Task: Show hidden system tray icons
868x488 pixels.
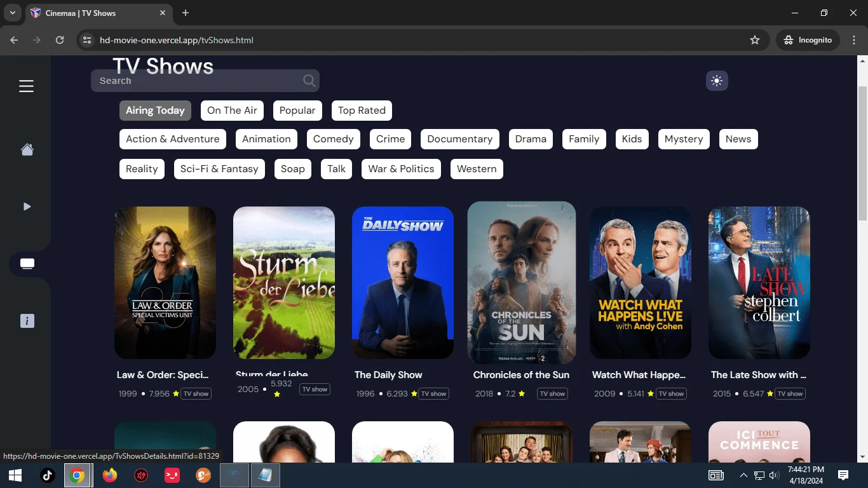Action: point(743,475)
